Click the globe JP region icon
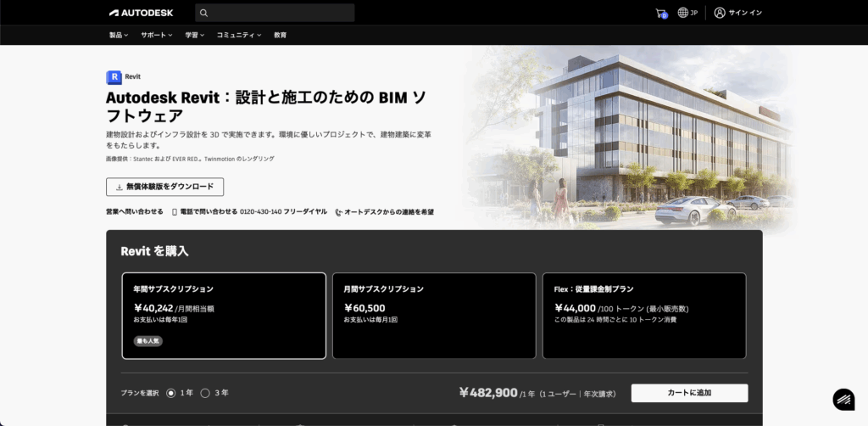The width and height of the screenshot is (868, 426). click(x=683, y=13)
